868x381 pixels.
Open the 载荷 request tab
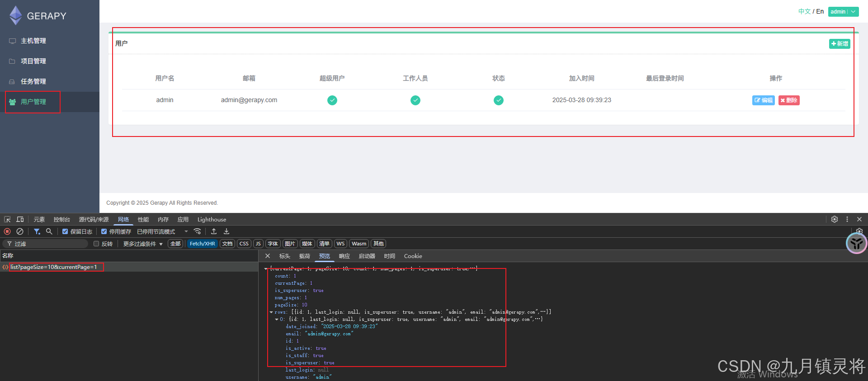click(x=305, y=256)
